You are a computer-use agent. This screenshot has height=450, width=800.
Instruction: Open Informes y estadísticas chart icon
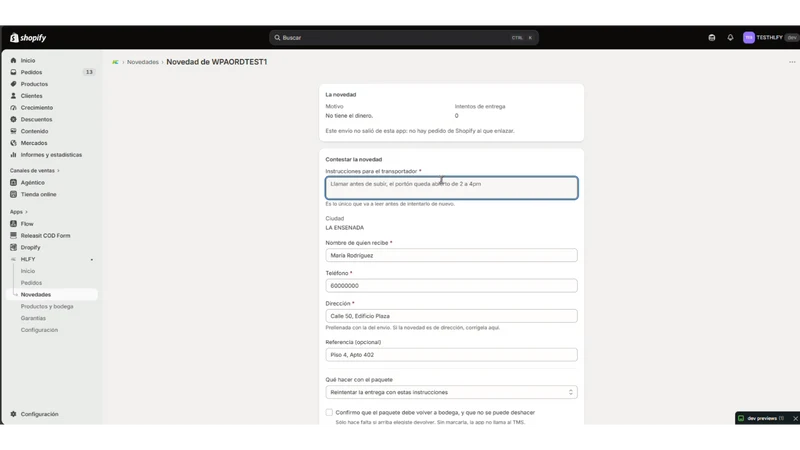pos(13,155)
